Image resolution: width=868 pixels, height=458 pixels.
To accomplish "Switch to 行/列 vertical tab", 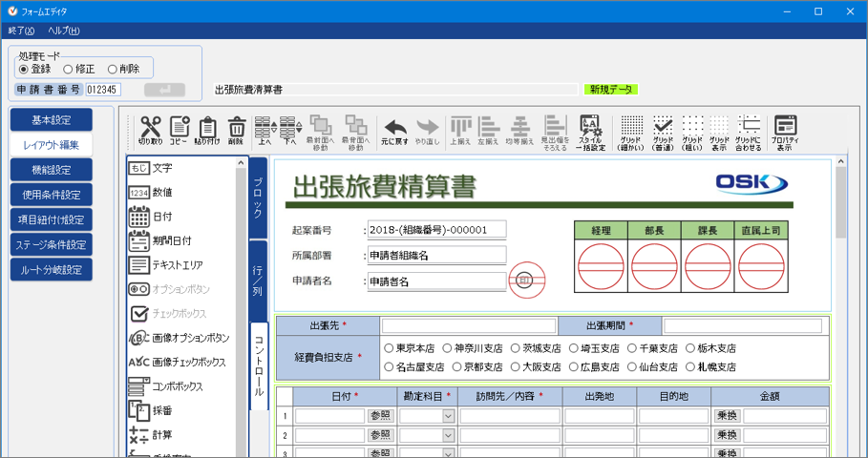I will [x=258, y=281].
